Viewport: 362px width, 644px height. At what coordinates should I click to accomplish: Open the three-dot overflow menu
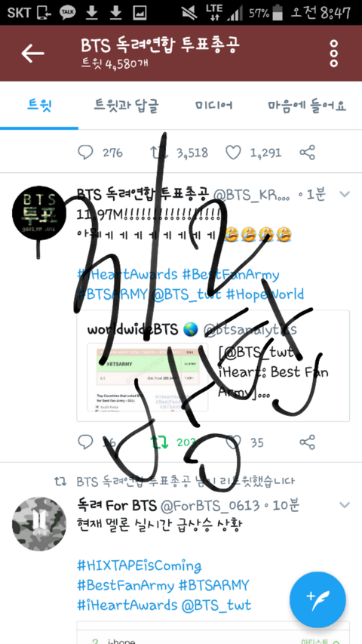click(x=333, y=54)
